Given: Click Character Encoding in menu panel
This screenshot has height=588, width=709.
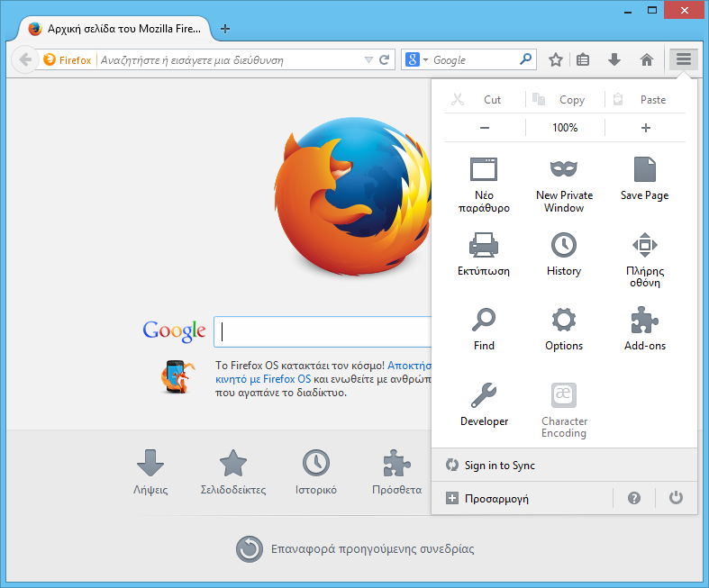Looking at the screenshot, I should tap(564, 411).
